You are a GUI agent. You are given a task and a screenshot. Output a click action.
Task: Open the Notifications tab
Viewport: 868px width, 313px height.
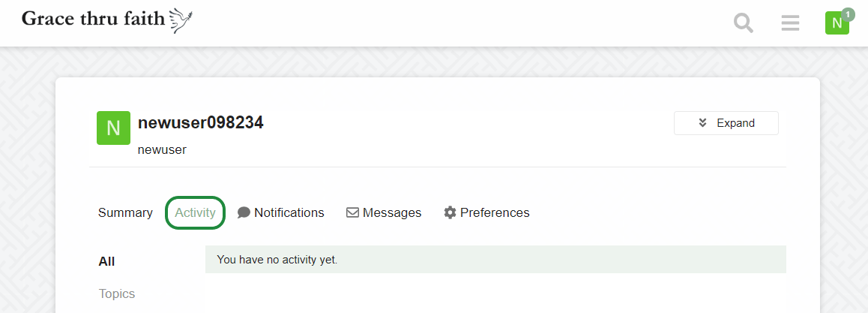(280, 212)
